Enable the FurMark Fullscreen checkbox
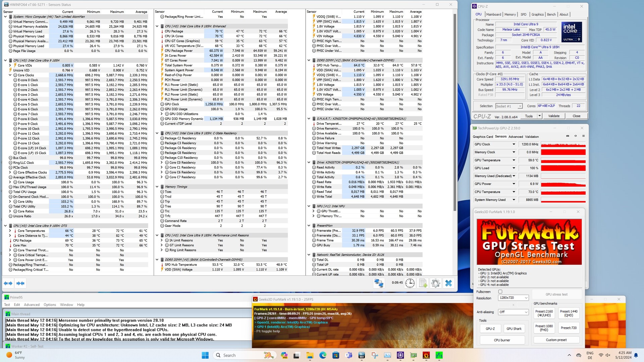Screen dimensions: 644x362 (500, 292)
